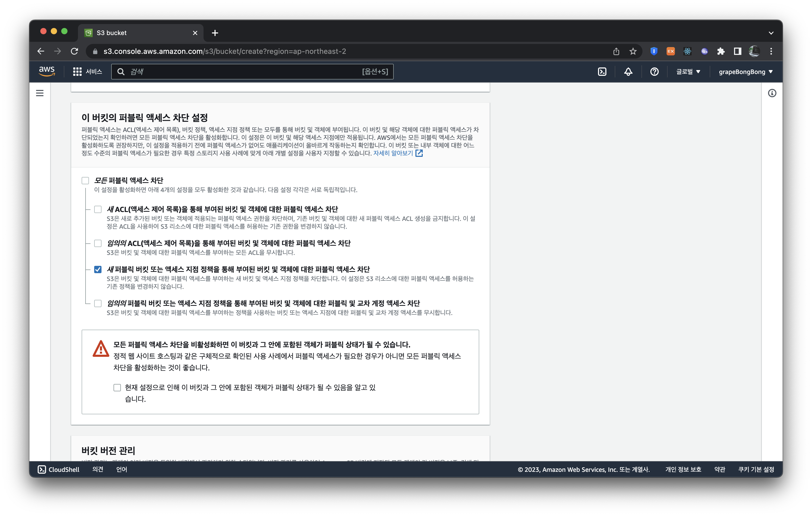Click the bookmark star icon in address bar

tap(633, 51)
